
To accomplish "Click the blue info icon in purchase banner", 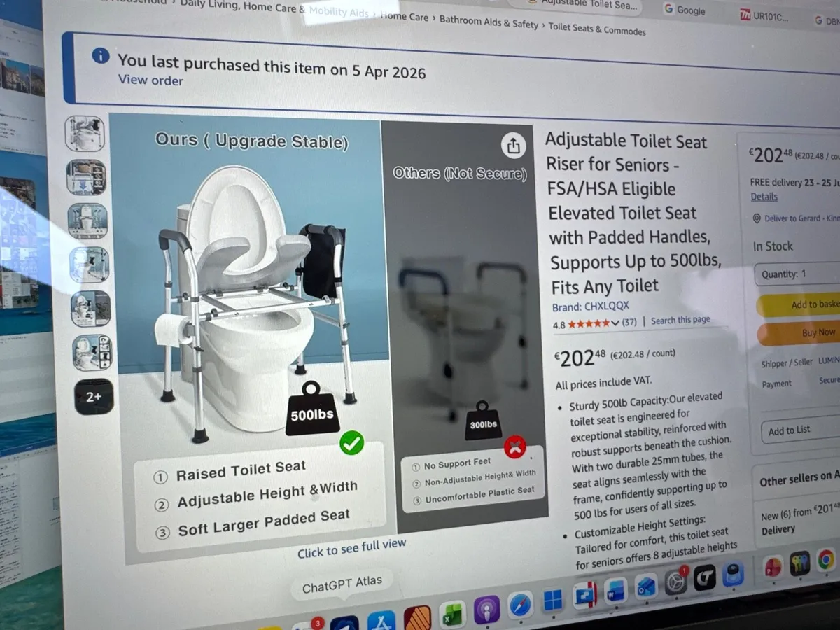I will point(101,55).
